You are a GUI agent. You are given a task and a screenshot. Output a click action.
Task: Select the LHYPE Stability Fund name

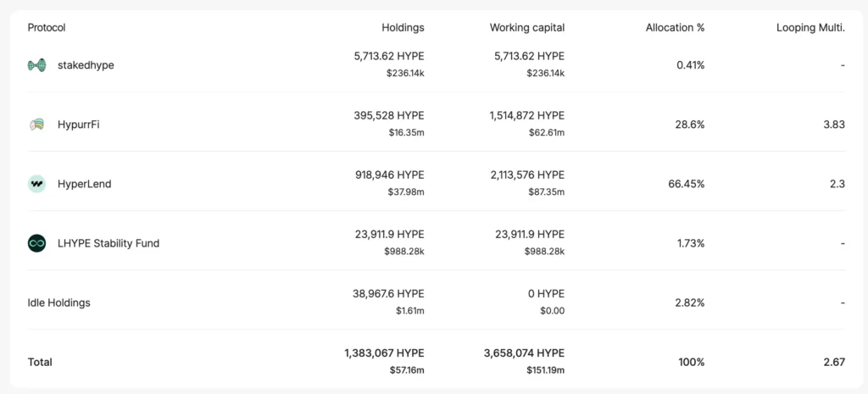tap(108, 243)
